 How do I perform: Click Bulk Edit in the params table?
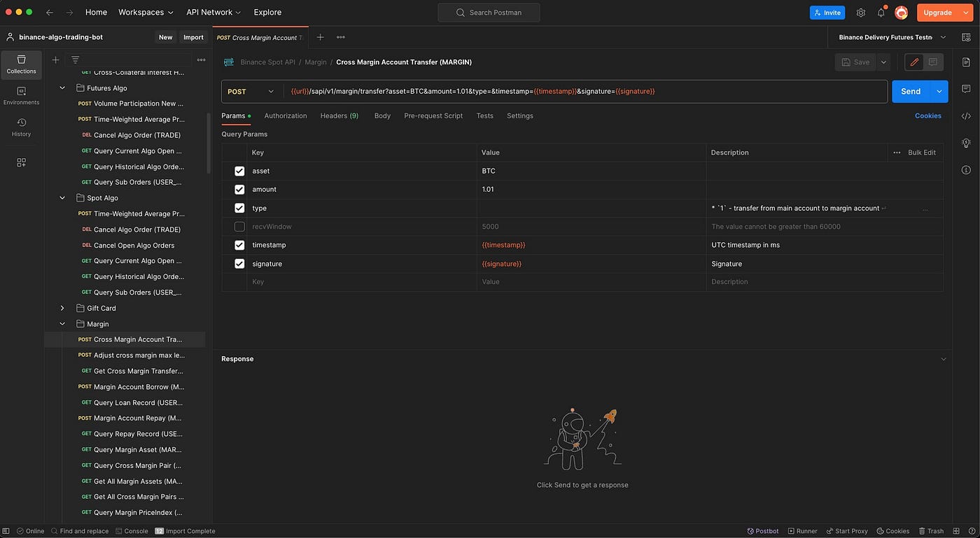[922, 153]
